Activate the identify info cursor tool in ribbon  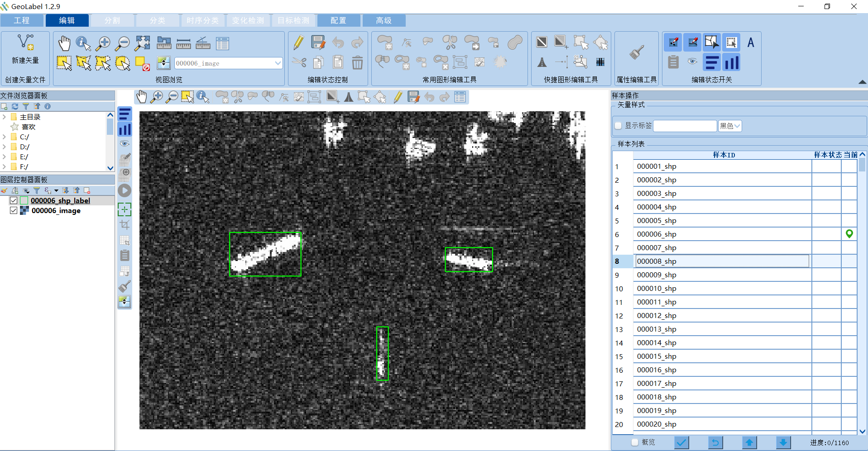83,43
